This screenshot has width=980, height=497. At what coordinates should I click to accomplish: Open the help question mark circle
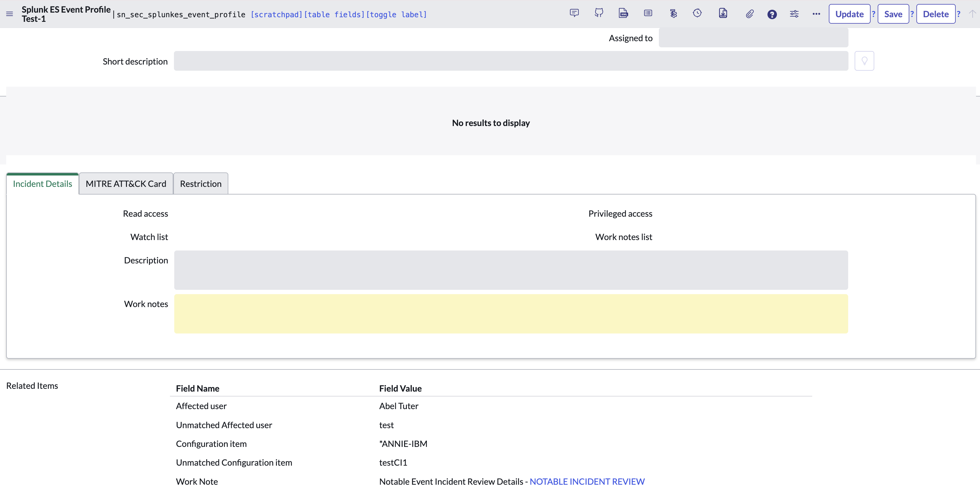click(x=772, y=14)
